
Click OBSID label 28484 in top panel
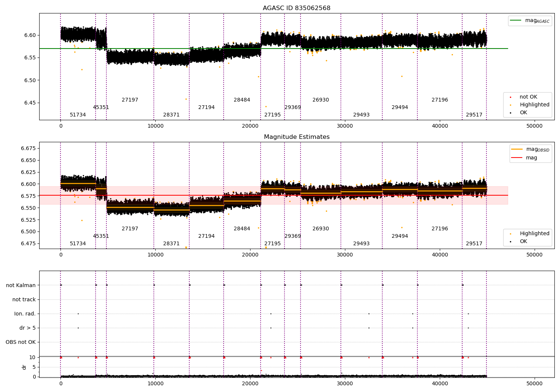point(242,100)
